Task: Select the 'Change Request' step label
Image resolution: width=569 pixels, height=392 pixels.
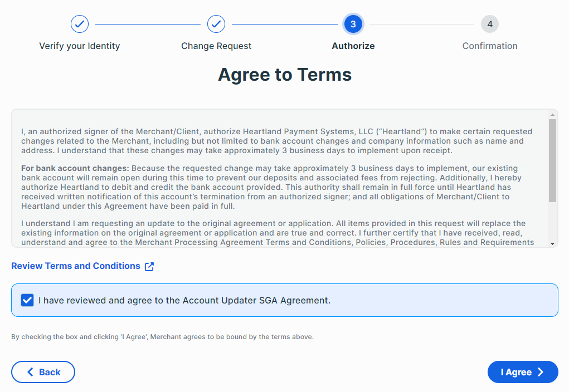Action: (x=216, y=46)
